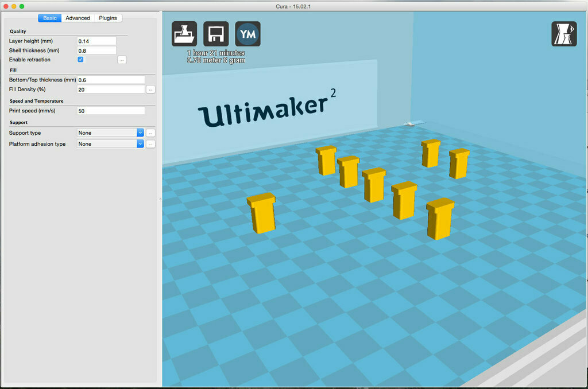
Task: Open the View mode icon top right
Action: pyautogui.click(x=564, y=34)
